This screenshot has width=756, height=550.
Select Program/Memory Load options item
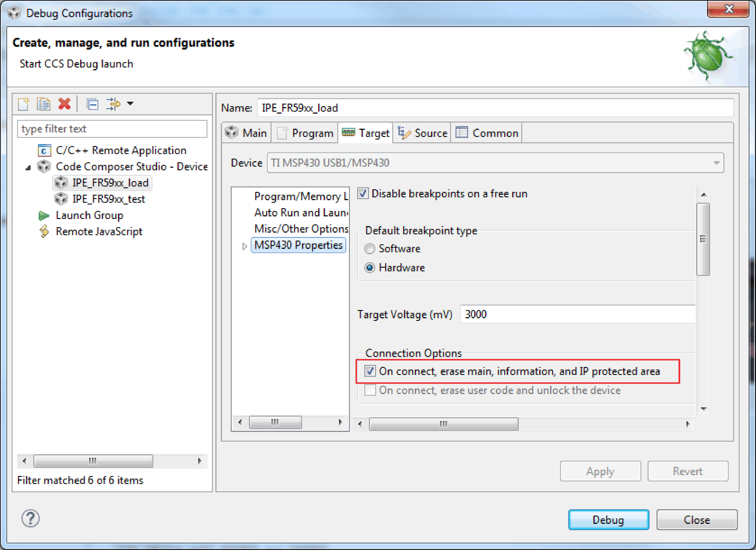coord(301,196)
